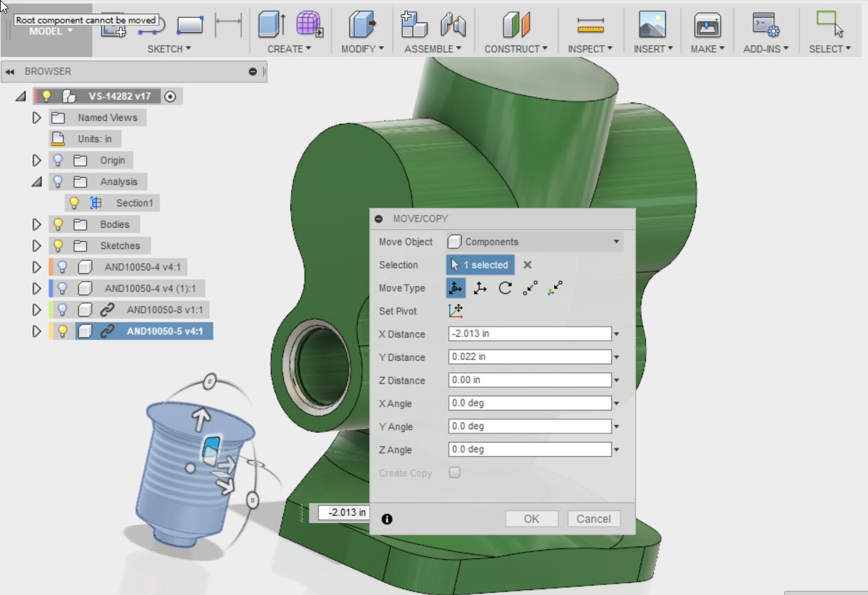Open the ASSEMBLE menu
This screenshot has width=868, height=595.
[x=433, y=49]
